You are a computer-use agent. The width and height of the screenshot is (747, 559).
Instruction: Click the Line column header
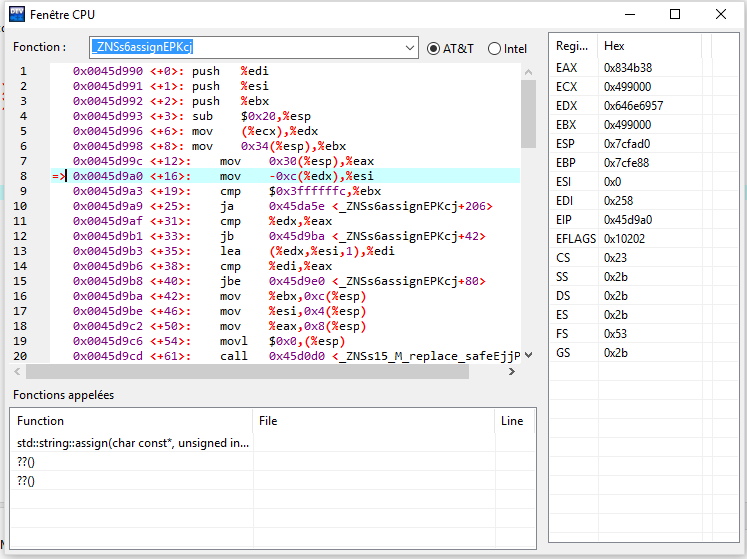[512, 421]
